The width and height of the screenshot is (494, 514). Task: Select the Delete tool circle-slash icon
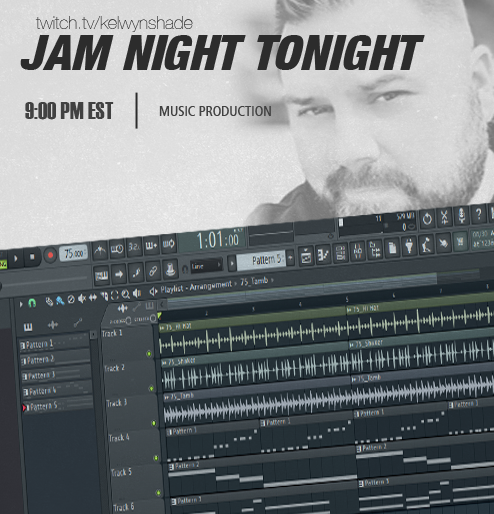tap(71, 300)
